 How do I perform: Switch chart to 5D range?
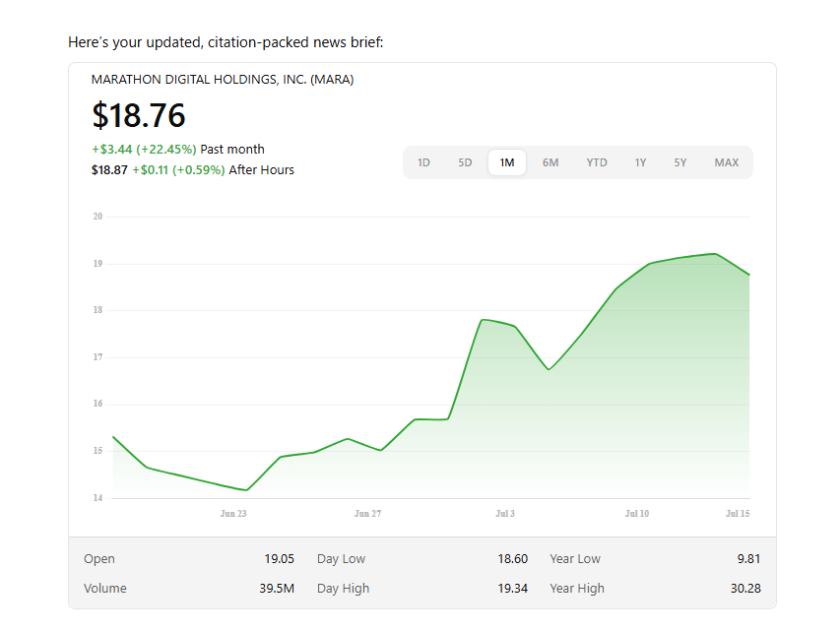tap(465, 162)
